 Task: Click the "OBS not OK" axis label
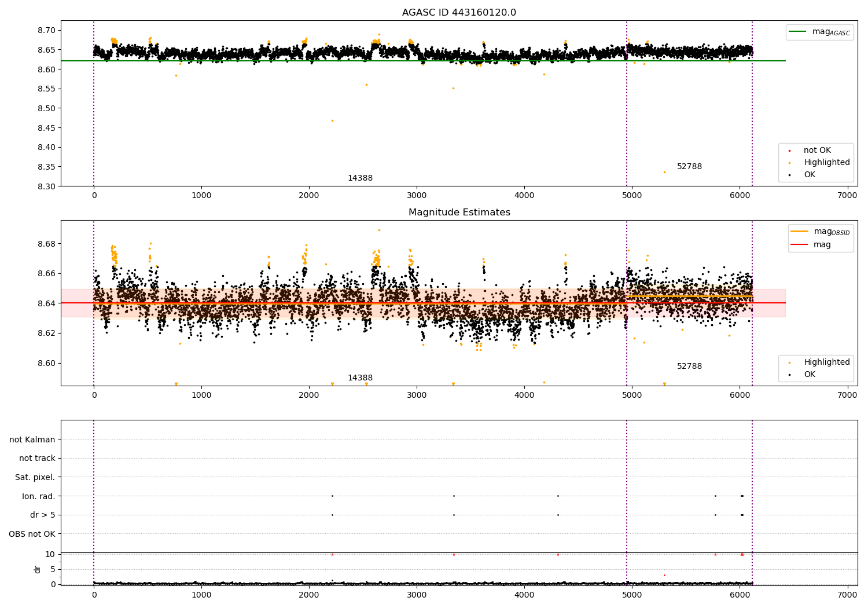click(32, 534)
